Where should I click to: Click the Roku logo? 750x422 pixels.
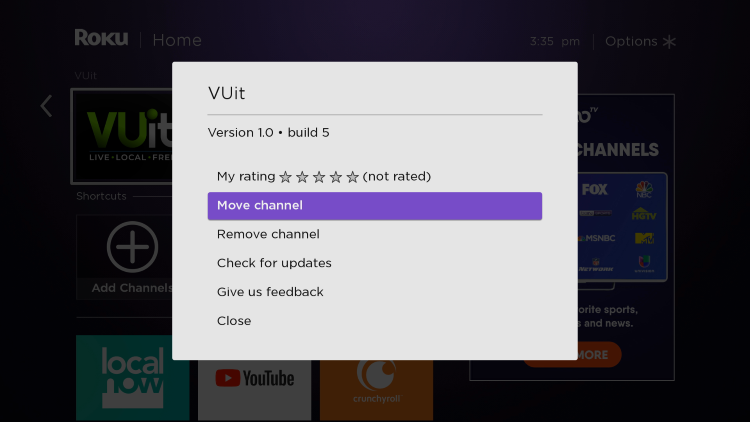click(101, 38)
